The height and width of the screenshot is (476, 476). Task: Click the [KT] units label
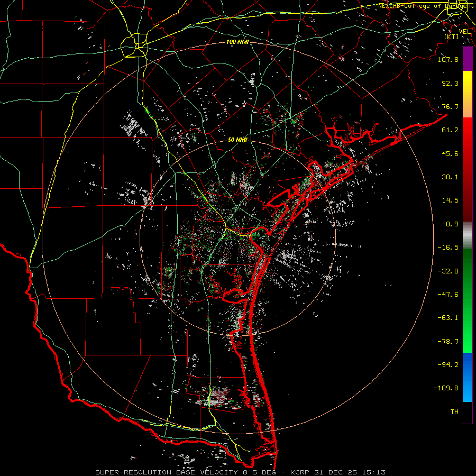[452, 36]
